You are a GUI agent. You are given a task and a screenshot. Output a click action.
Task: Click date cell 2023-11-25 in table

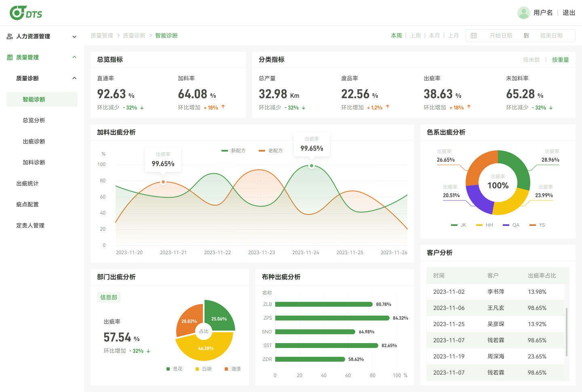coord(449,324)
